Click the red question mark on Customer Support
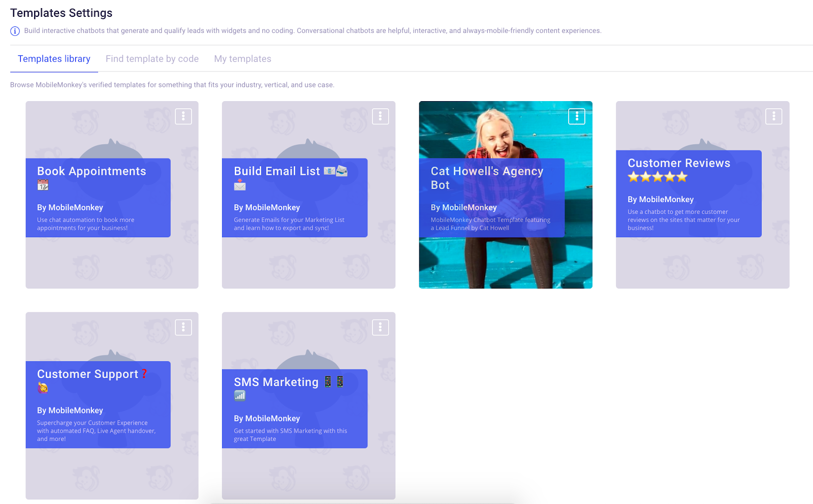This screenshot has height=504, width=813. click(x=144, y=374)
